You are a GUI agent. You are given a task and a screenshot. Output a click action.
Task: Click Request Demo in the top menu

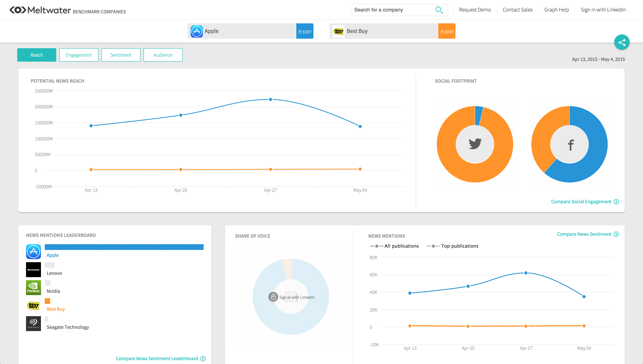pos(475,10)
